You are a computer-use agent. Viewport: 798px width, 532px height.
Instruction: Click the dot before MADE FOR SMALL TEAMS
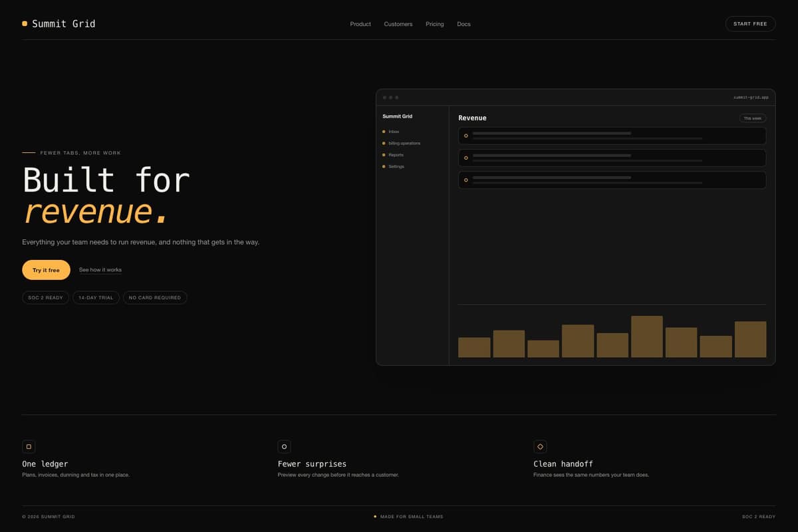(375, 516)
